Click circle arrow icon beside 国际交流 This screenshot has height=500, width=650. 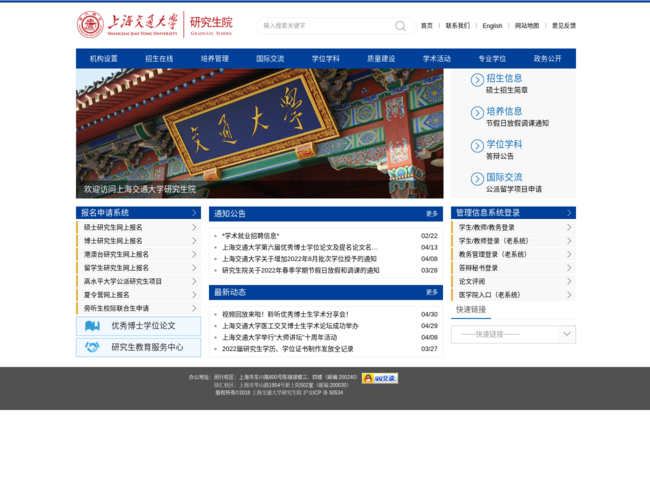[x=477, y=179]
